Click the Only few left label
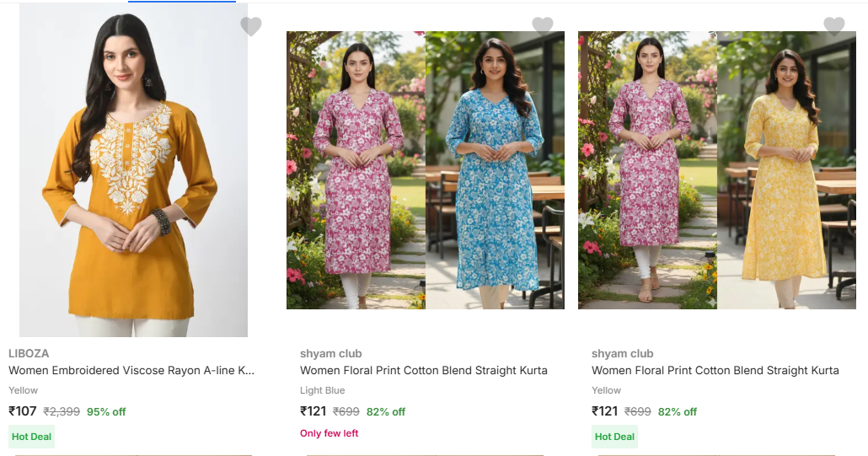 (330, 433)
